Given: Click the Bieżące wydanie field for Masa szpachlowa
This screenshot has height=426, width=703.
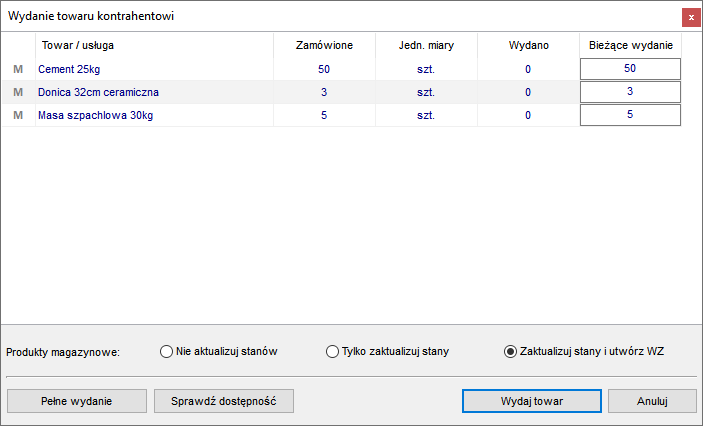Looking at the screenshot, I should [630, 115].
